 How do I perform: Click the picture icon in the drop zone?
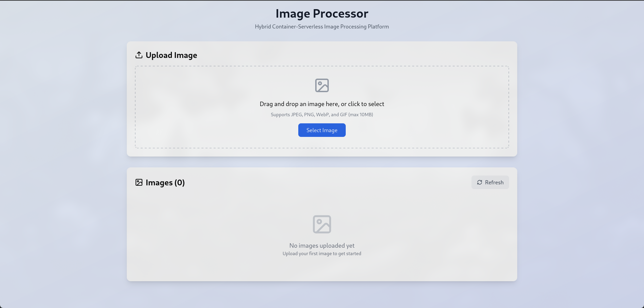pyautogui.click(x=322, y=85)
